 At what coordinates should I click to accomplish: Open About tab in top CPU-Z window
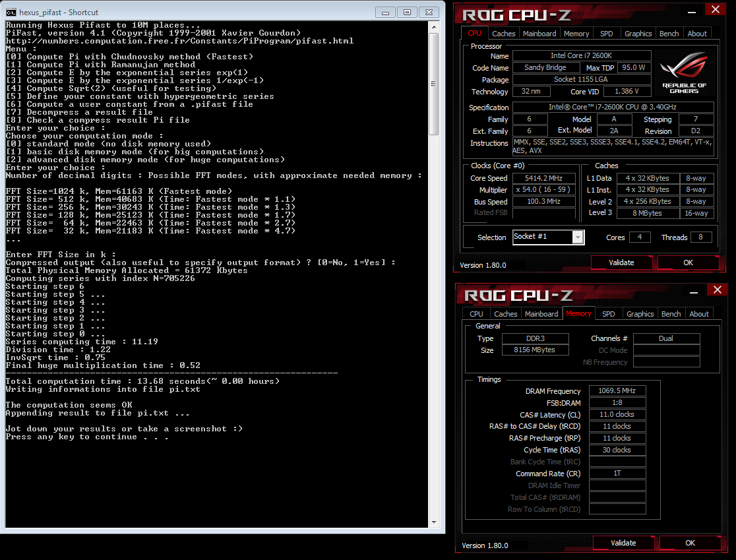point(697,34)
